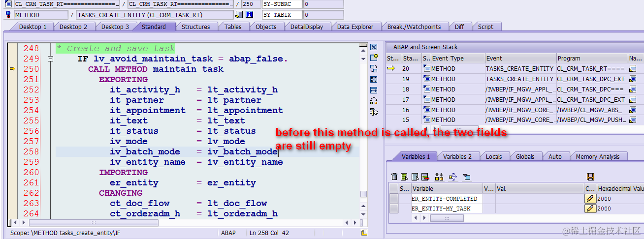Switch to Desktop 3 tab
The image size is (644, 239).
pyautogui.click(x=115, y=27)
